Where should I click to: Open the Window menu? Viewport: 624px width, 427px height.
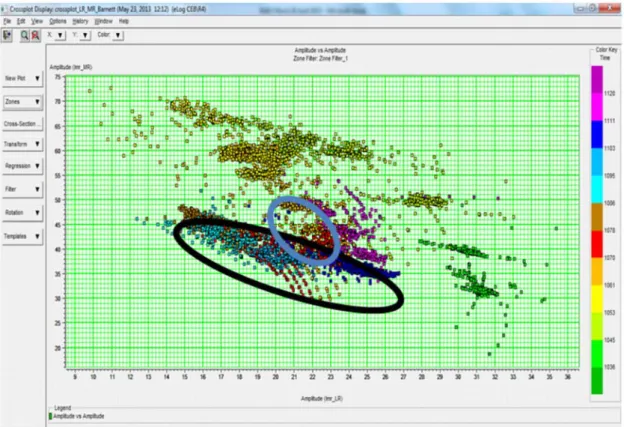(103, 21)
